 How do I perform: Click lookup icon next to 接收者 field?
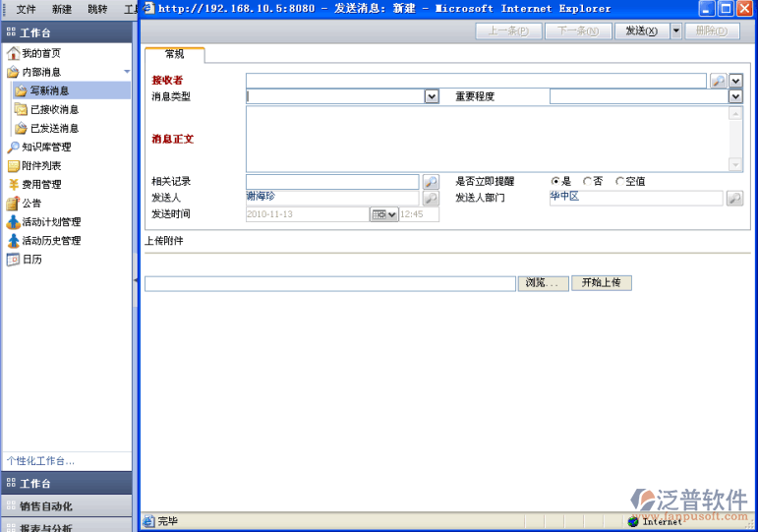[718, 81]
